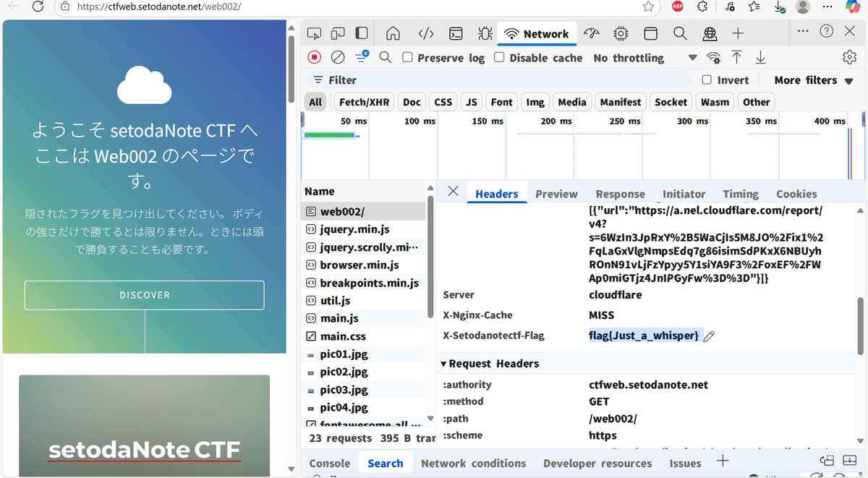Select the inspect element tool

click(314, 33)
